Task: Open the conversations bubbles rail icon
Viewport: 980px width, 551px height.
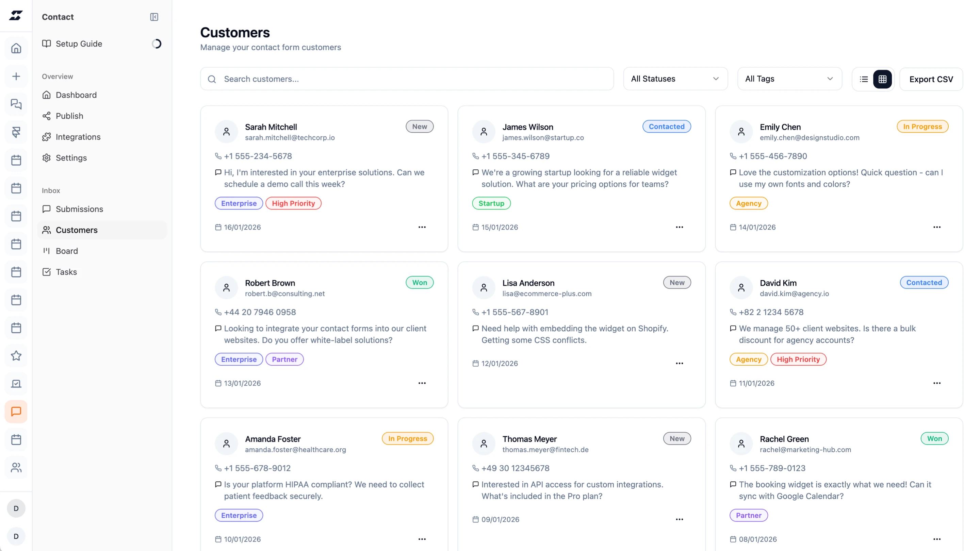Action: [x=16, y=104]
